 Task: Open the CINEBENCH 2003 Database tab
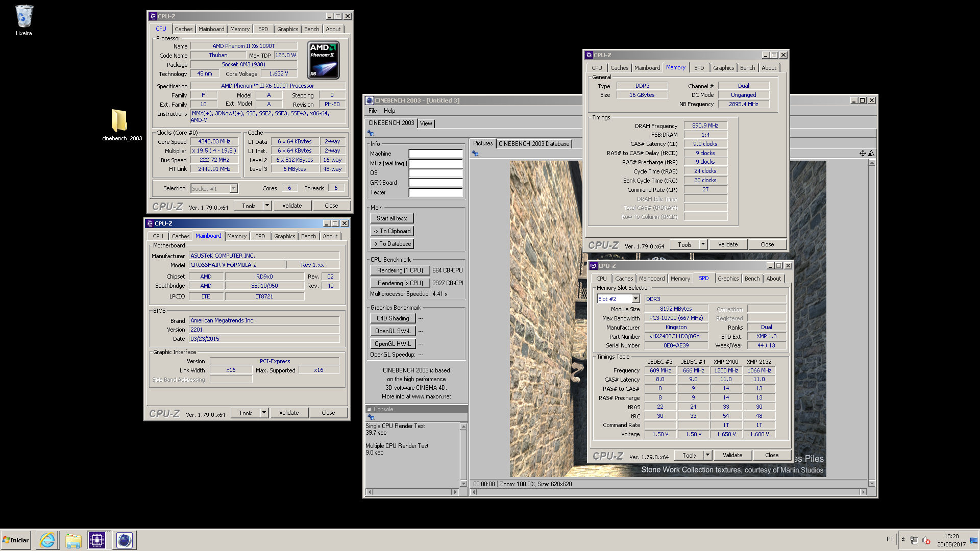[x=533, y=144]
